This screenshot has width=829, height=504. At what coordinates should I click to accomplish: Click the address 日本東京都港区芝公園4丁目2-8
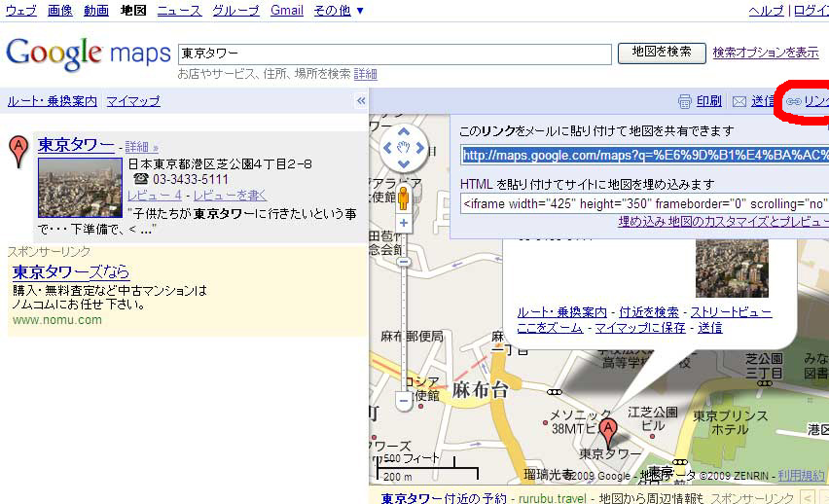point(220,163)
